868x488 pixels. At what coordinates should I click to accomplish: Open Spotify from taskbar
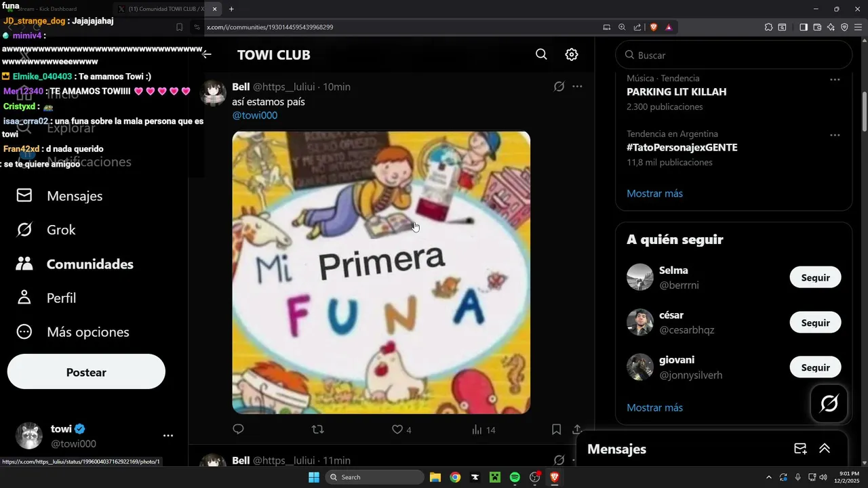515,477
